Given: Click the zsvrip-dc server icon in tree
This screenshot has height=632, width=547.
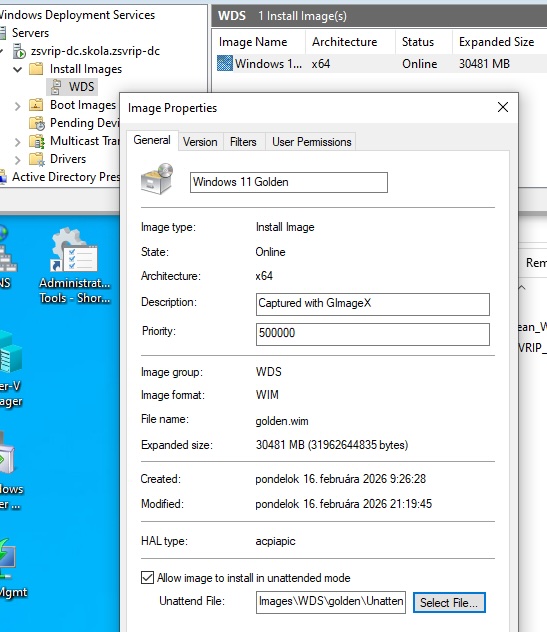Looking at the screenshot, I should [19, 51].
